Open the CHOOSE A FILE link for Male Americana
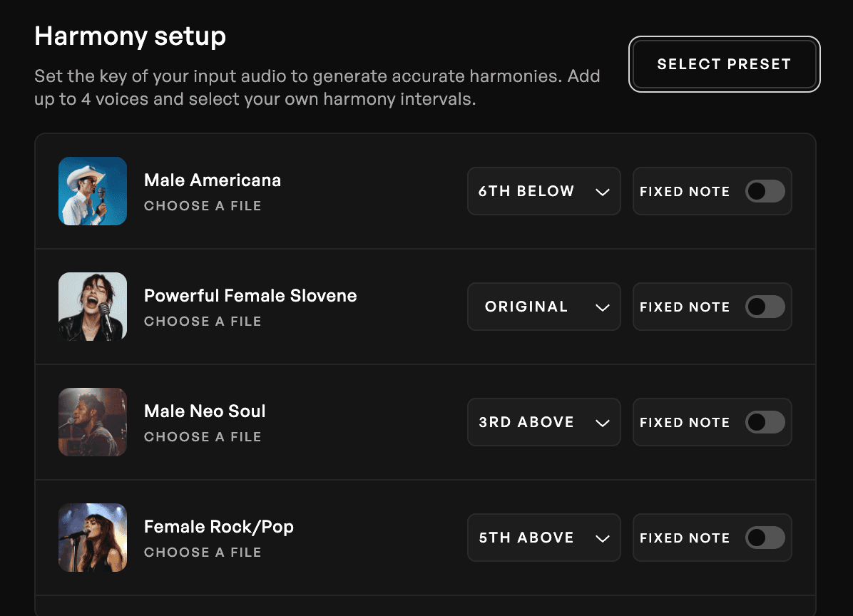The width and height of the screenshot is (853, 616). coord(203,206)
